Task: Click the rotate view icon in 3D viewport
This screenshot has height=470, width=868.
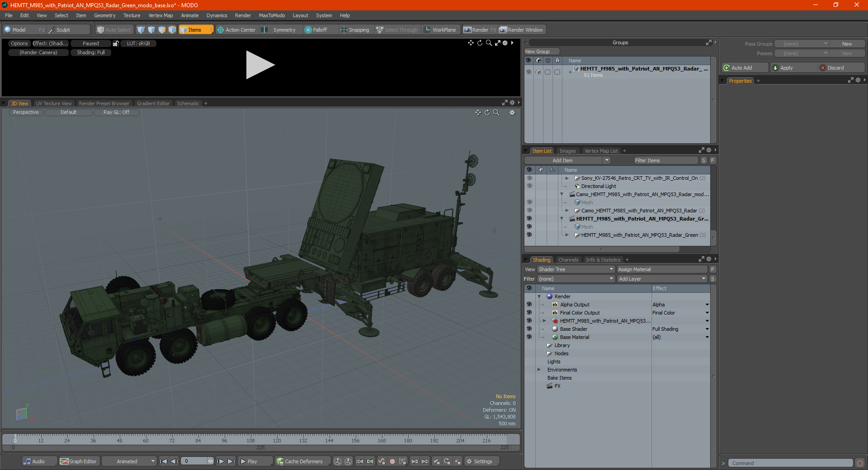Action: click(x=487, y=113)
